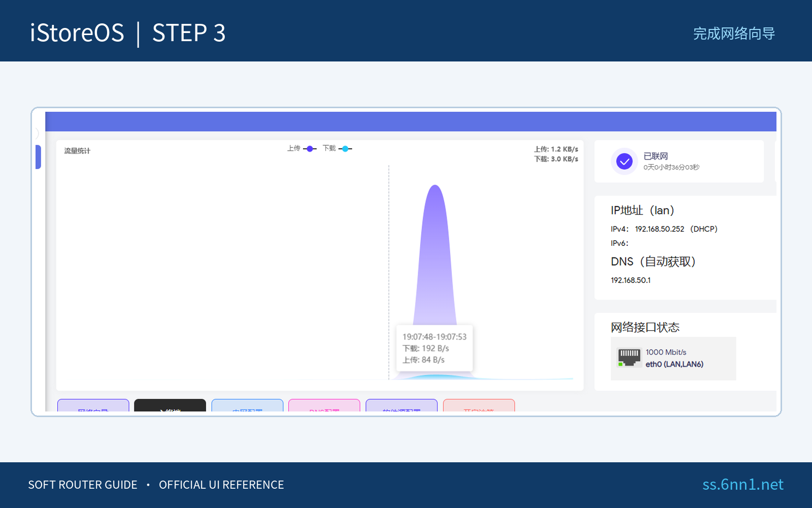Click the STEP 3 heading
Image resolution: width=812 pixels, height=508 pixels.
point(189,33)
